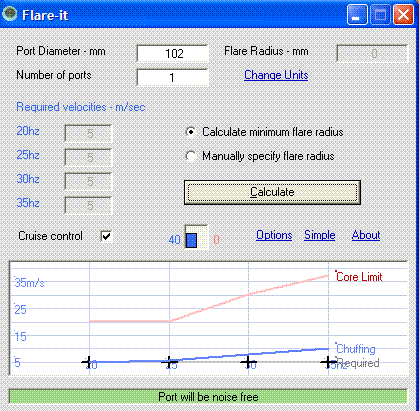
Task: Click the Number of ports input field
Action: 173,77
